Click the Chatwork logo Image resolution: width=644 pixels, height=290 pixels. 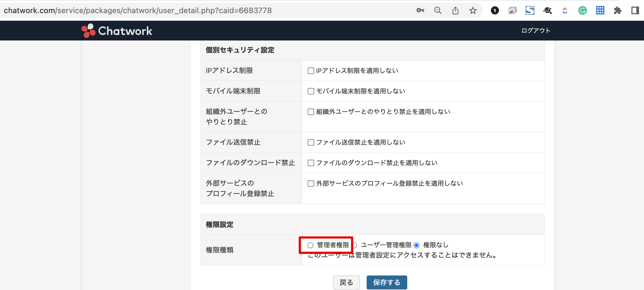(117, 31)
